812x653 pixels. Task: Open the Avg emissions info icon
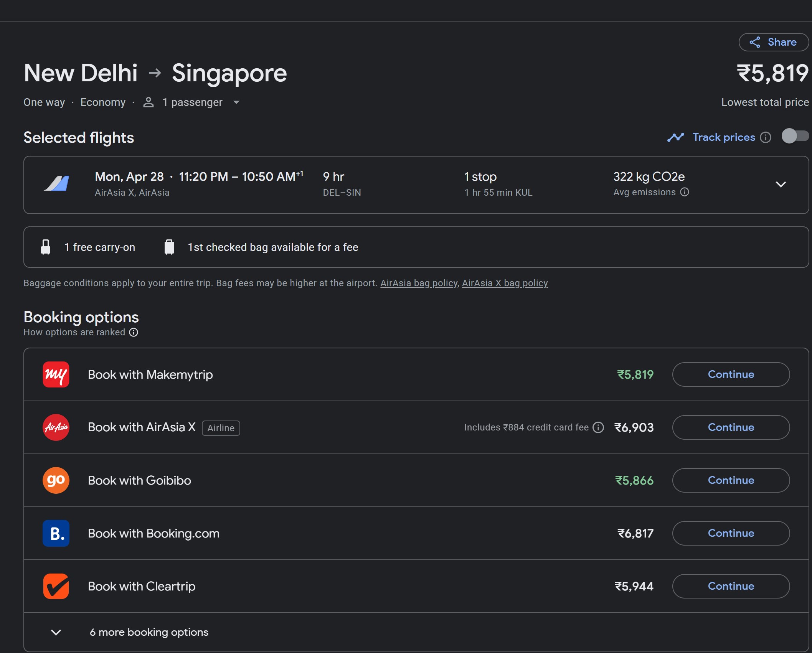click(685, 192)
